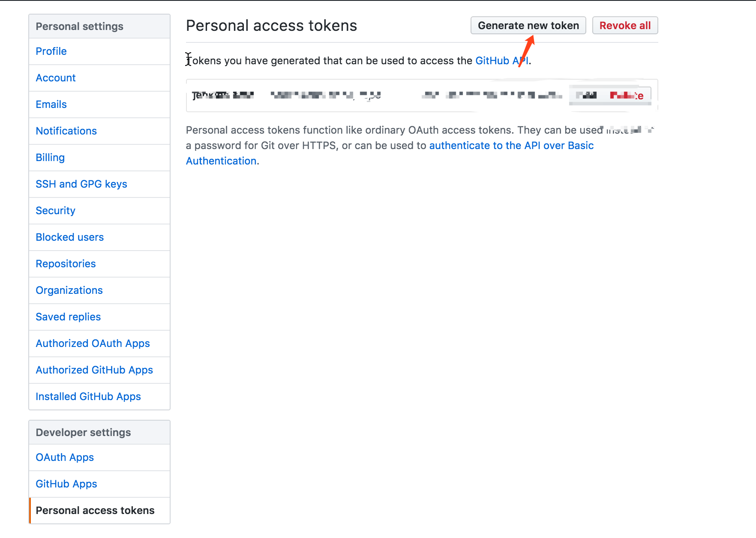Open OAuth Apps under Developer settings

pyautogui.click(x=65, y=457)
